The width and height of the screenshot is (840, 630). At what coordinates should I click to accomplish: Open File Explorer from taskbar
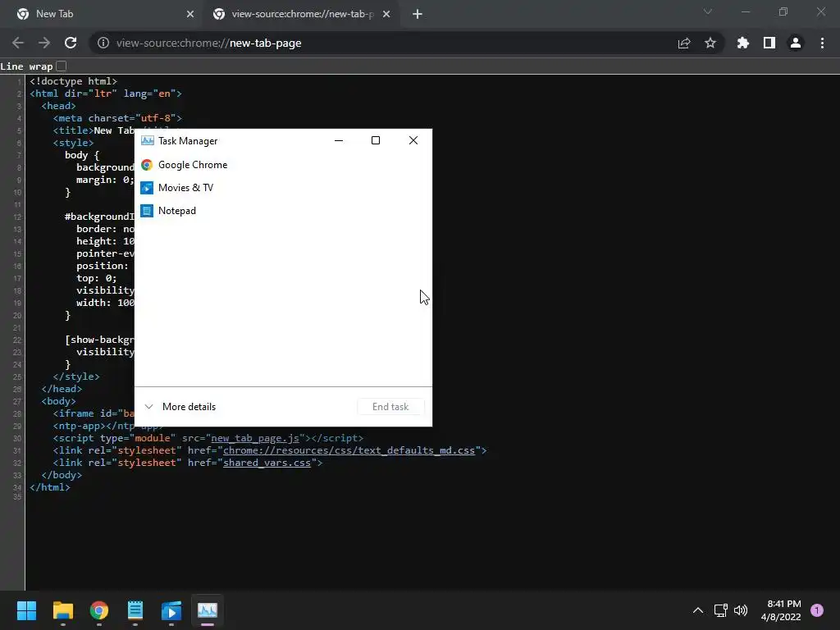(62, 610)
